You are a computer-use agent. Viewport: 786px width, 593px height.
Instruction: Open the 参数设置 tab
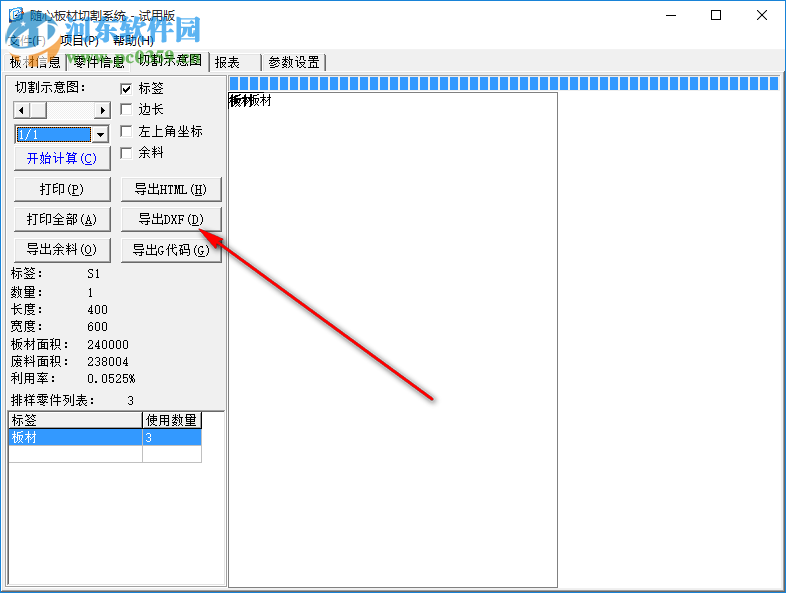coord(294,62)
